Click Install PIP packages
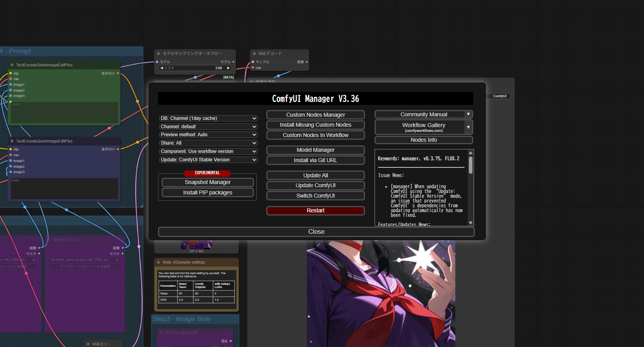Viewport: 644px width, 347px height. (x=208, y=192)
